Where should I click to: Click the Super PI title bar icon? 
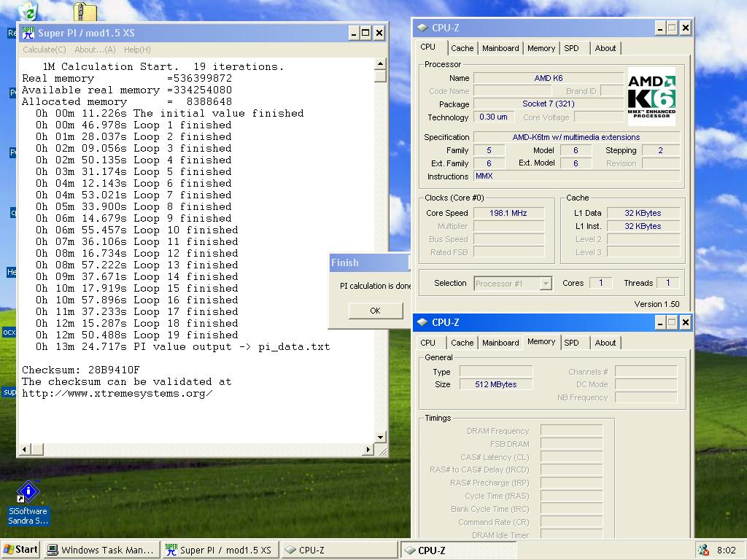pyautogui.click(x=28, y=33)
